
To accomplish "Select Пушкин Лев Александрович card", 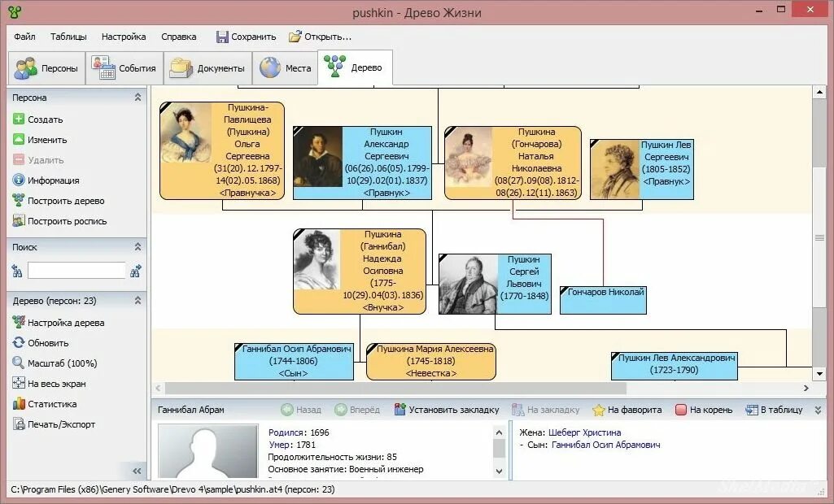I will click(675, 366).
